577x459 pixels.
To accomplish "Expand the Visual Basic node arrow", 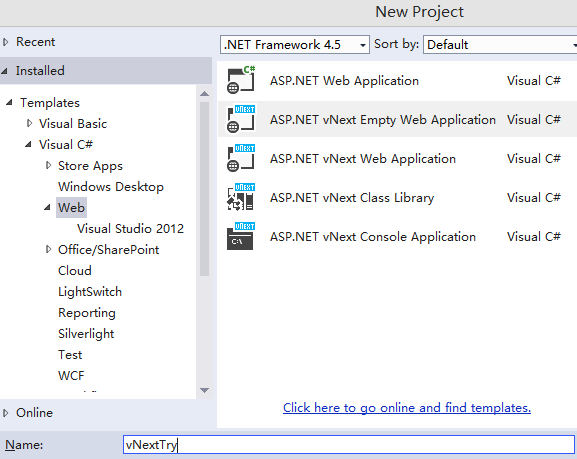I will (29, 123).
